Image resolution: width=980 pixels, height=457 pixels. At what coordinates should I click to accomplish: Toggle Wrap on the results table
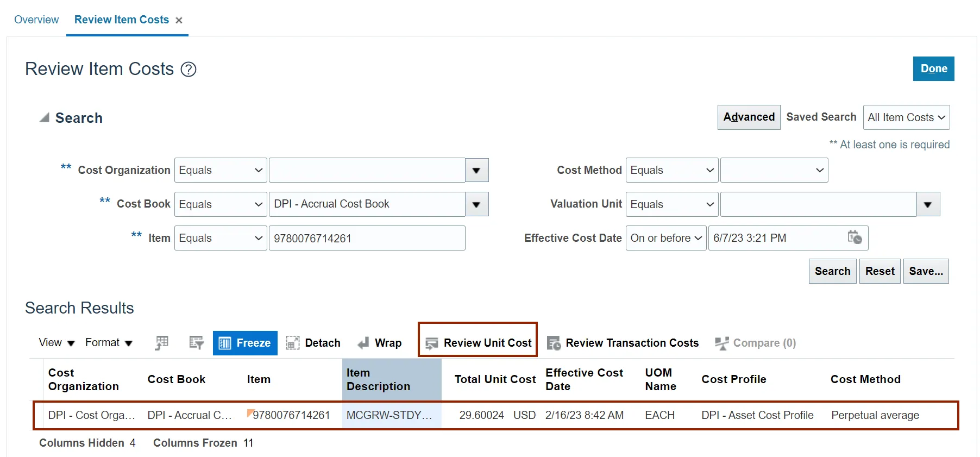click(380, 343)
